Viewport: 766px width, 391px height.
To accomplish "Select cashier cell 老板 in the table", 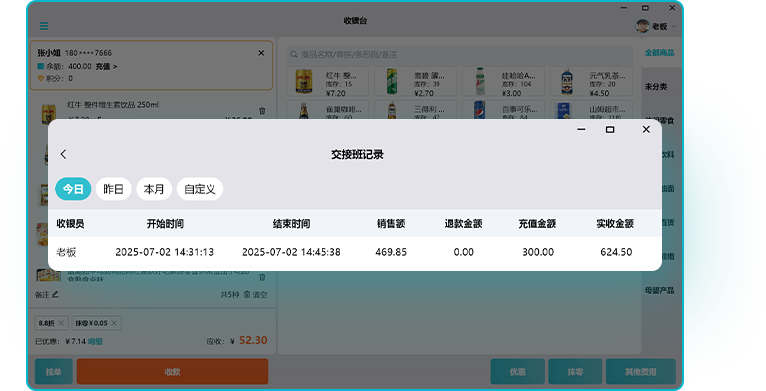I will click(x=66, y=252).
